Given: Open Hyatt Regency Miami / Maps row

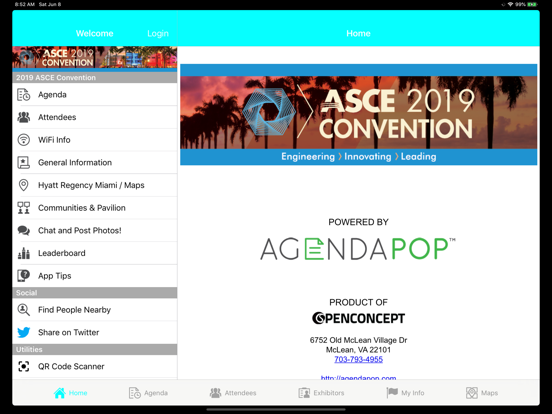Looking at the screenshot, I should pyautogui.click(x=95, y=185).
